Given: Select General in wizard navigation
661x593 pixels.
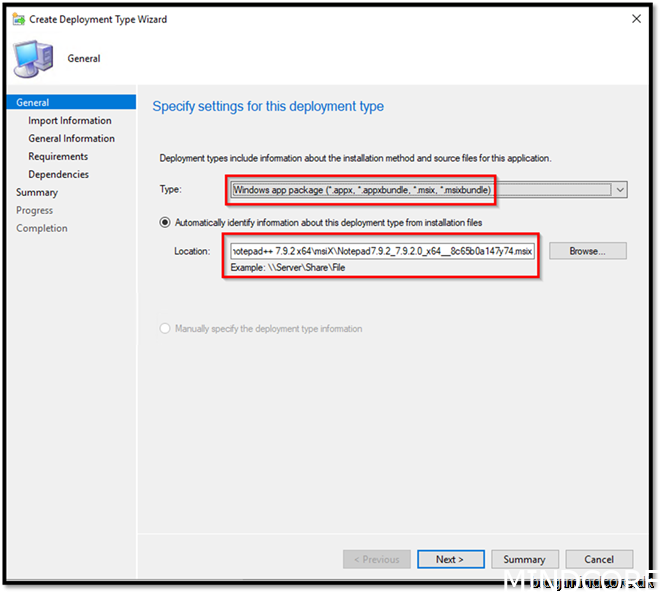Looking at the screenshot, I should click(x=33, y=102).
